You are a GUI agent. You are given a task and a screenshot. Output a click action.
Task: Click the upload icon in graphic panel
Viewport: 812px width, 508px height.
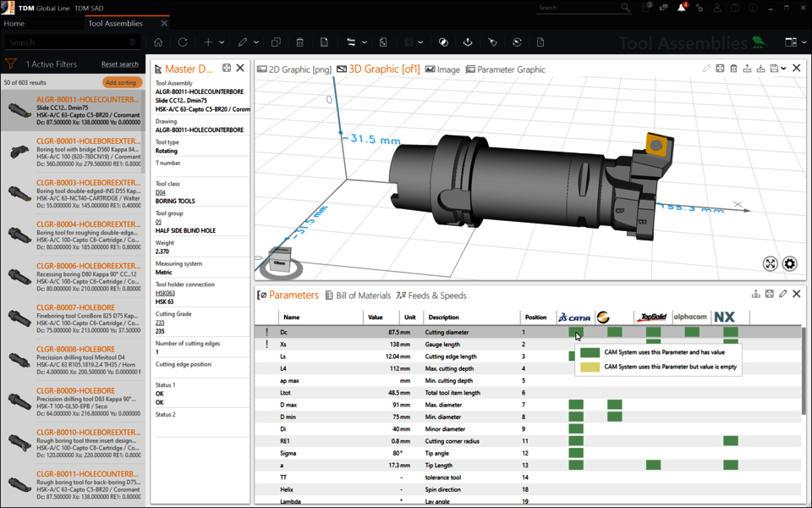click(x=747, y=69)
